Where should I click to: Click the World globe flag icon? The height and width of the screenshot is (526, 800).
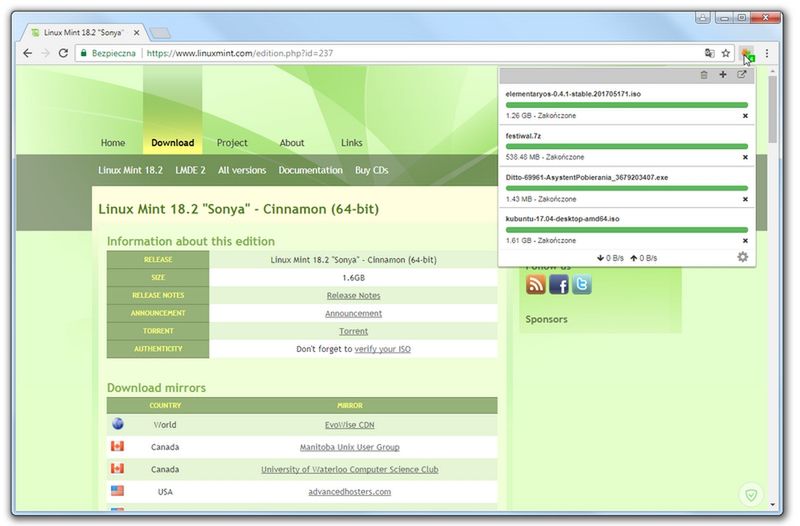118,424
